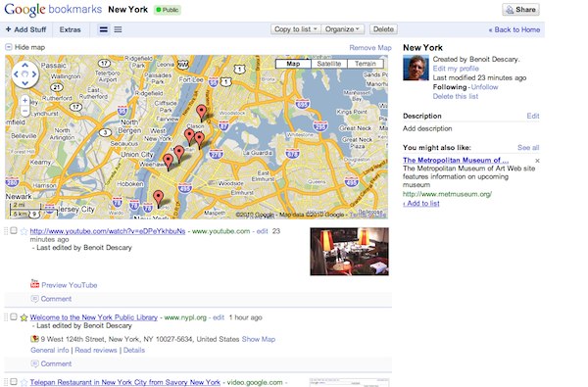Image resolution: width=588 pixels, height=387 pixels.
Task: Click the YouTube video thumbnail
Action: tap(349, 252)
